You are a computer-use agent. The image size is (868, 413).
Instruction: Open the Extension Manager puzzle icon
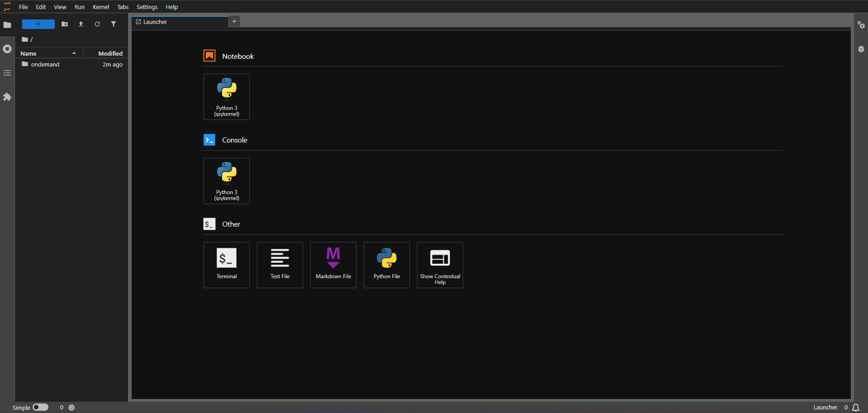click(x=7, y=97)
